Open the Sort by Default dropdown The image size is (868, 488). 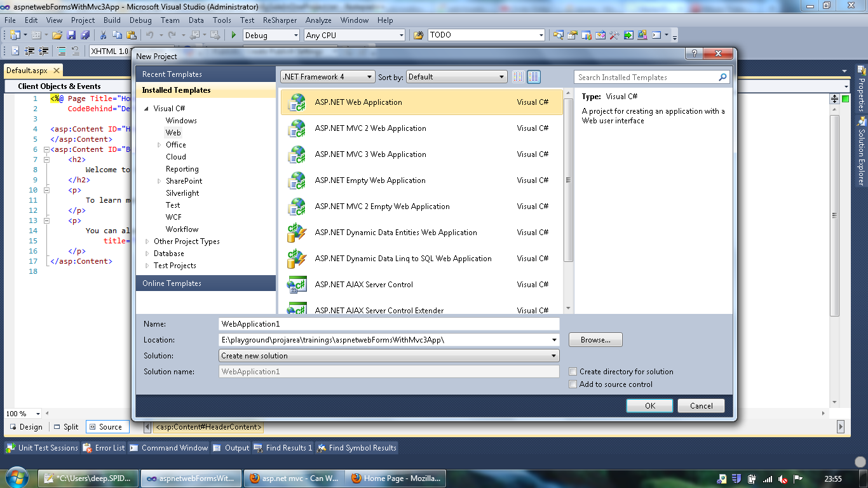pyautogui.click(x=456, y=77)
